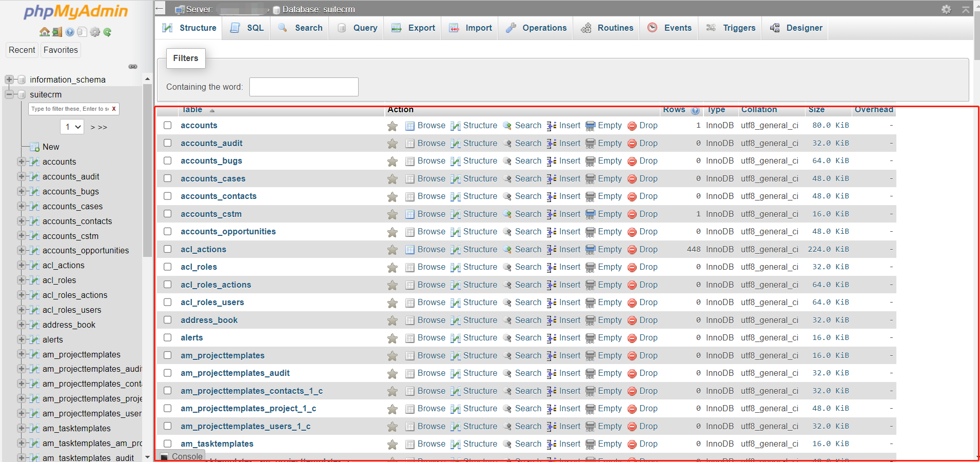Open the Favorites tables list

(61, 50)
